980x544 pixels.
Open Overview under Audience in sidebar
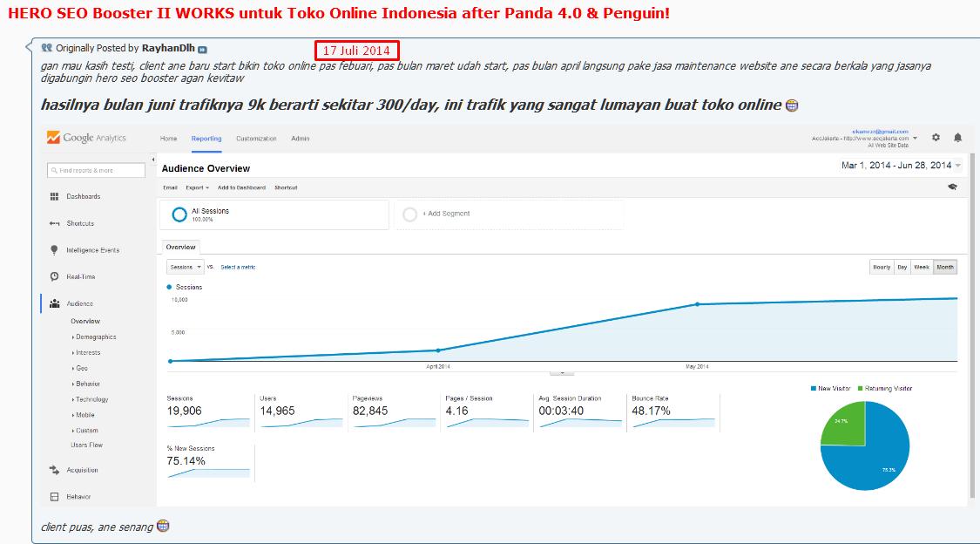[x=85, y=322]
